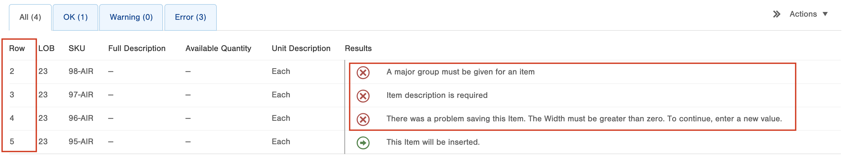The image size is (868, 164).
Task: Click the Results column header
Action: (x=358, y=48)
